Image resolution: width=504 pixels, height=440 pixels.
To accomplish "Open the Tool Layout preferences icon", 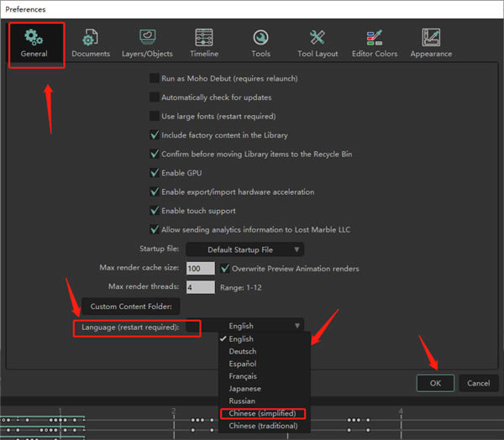I will click(x=318, y=39).
